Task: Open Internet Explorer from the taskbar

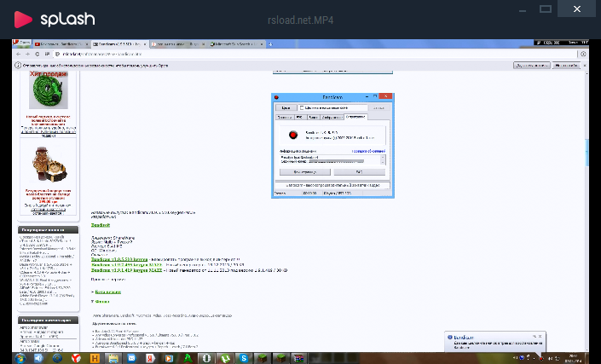Action: (57, 358)
